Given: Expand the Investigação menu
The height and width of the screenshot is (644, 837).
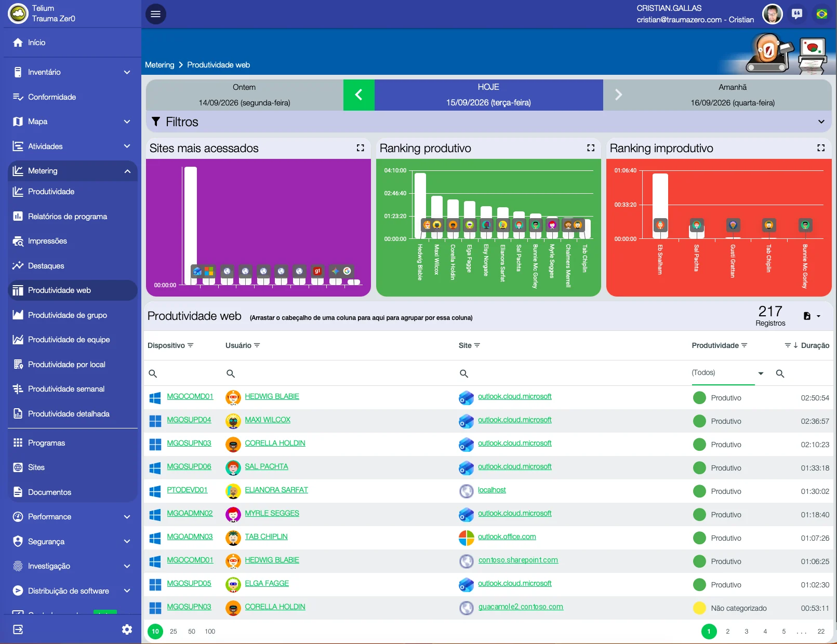Looking at the screenshot, I should pos(72,566).
